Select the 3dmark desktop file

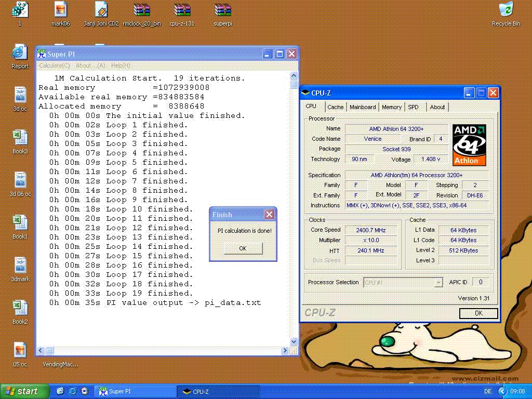[20, 270]
